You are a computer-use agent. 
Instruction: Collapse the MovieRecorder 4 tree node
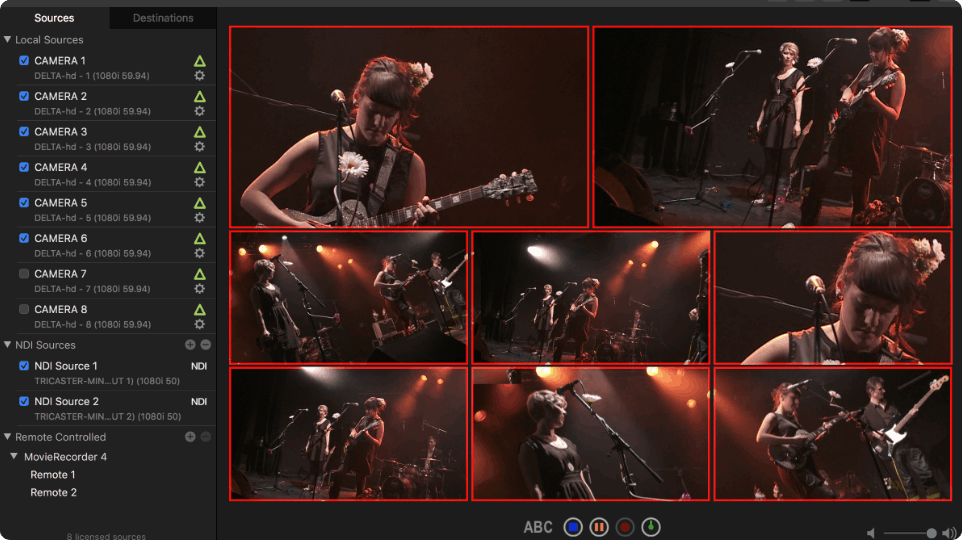(x=15, y=457)
